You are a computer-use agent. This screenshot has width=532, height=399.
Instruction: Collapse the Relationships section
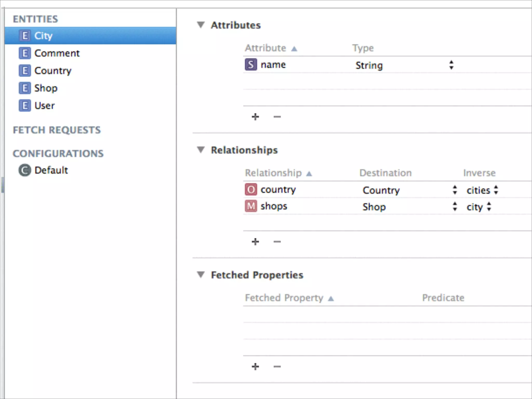[201, 150]
